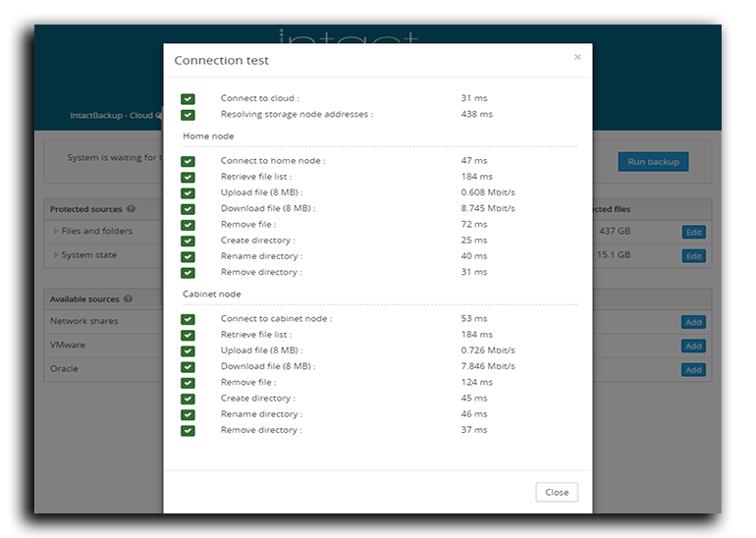The image size is (756, 538).
Task: Select the IntactBackup - Cloud tab
Action: point(110,116)
